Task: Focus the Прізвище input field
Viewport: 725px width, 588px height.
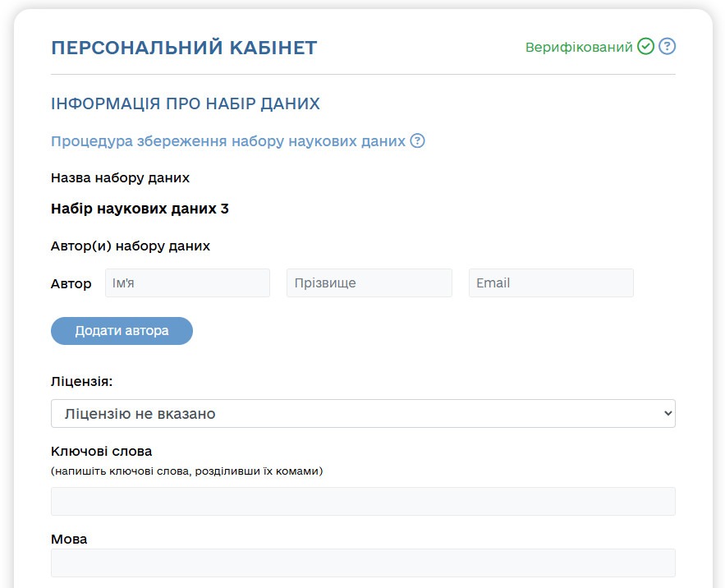Action: tap(369, 283)
